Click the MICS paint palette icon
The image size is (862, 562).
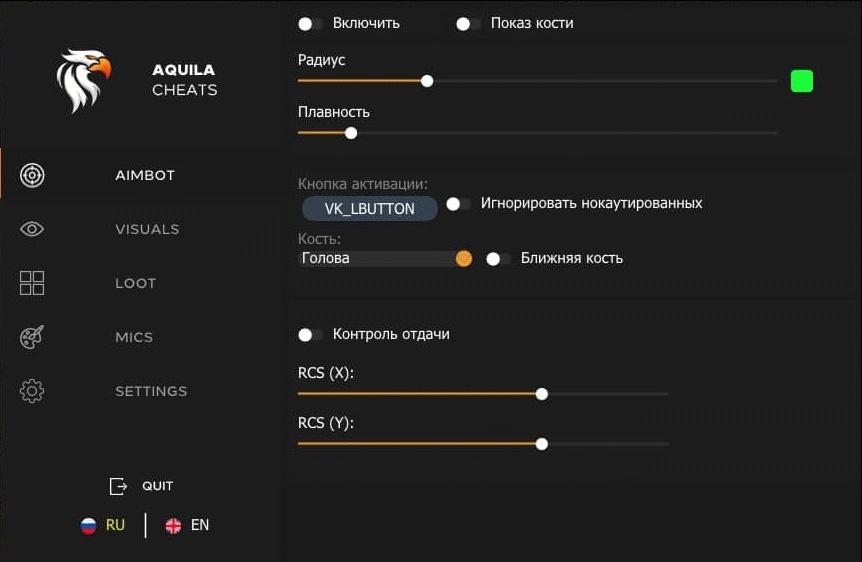click(32, 337)
